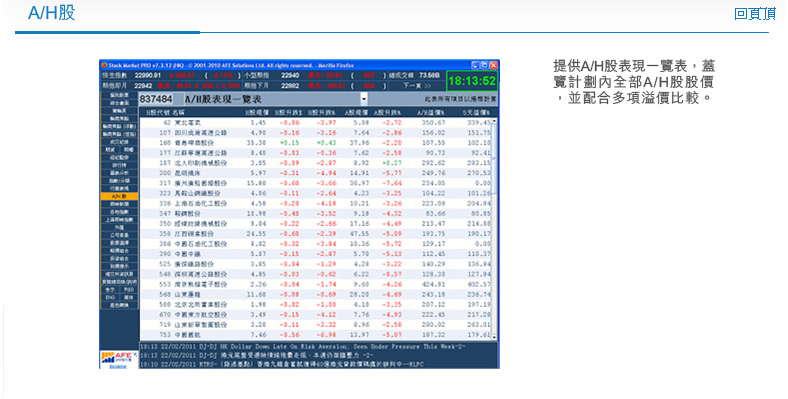Select the orange A/H 股 sidebar tab
This screenshot has width=788, height=399.
(119, 196)
